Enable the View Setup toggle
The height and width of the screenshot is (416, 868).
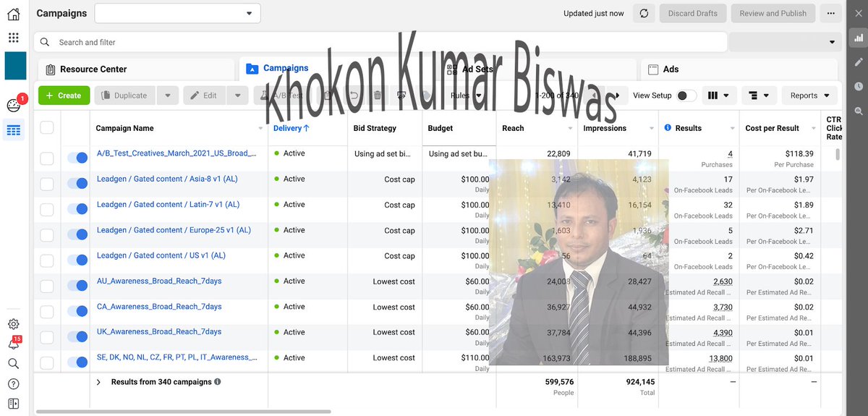pos(686,95)
